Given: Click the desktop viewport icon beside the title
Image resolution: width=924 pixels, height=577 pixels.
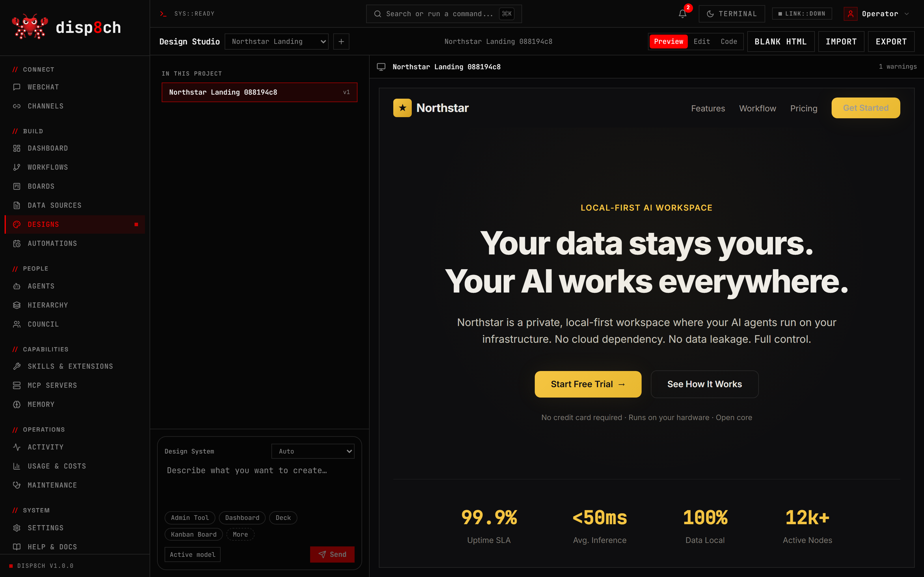Looking at the screenshot, I should (x=381, y=67).
